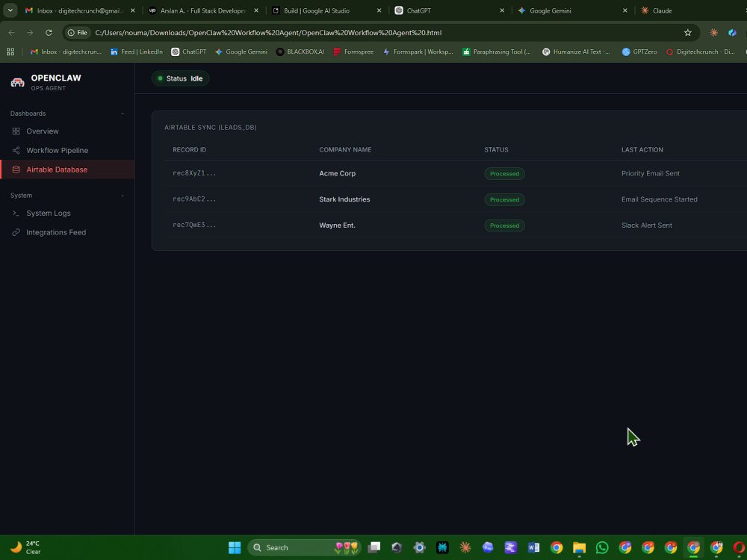Open Microsoft Word from the taskbar
This screenshot has height=560, width=747.
(x=533, y=547)
